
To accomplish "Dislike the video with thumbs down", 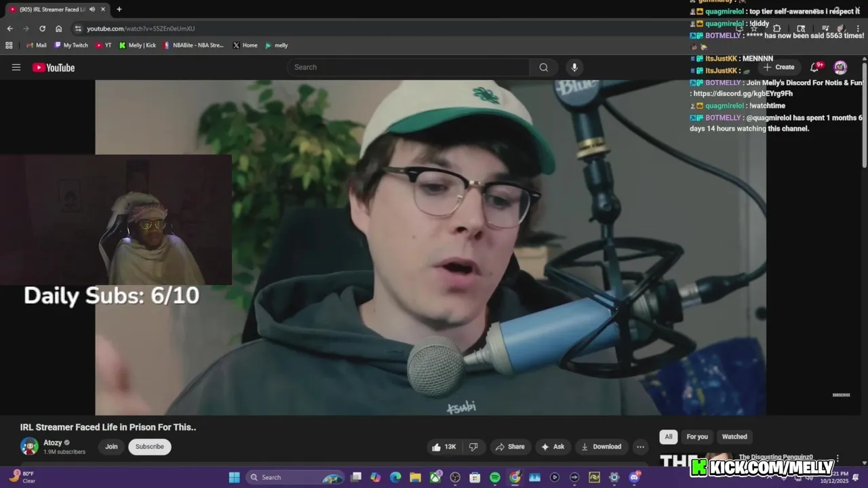I will pos(473,447).
